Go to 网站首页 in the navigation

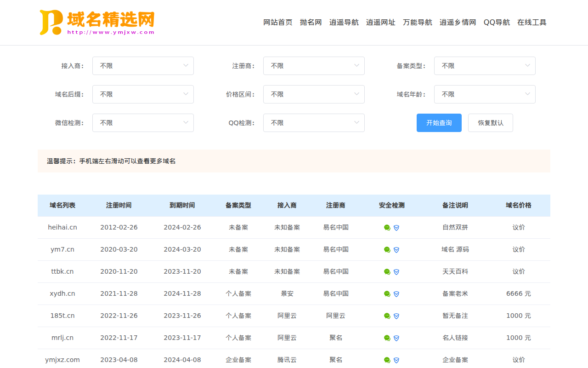click(x=277, y=22)
